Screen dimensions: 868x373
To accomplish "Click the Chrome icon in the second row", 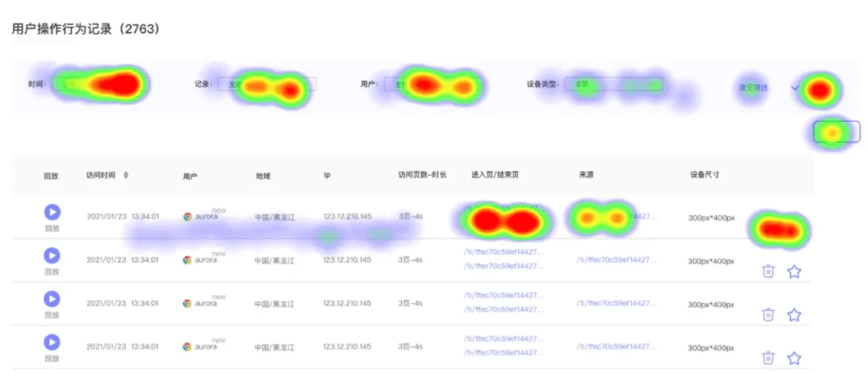I will tap(188, 260).
